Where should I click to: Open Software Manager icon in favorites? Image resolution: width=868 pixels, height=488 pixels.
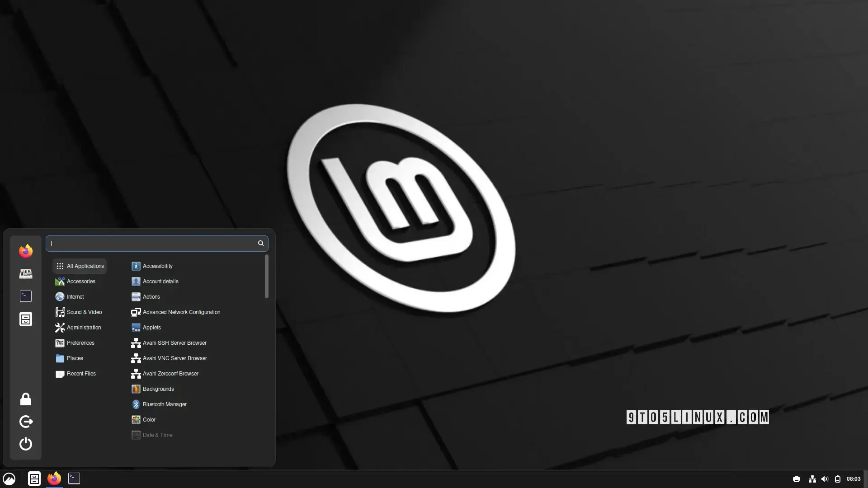[x=26, y=274]
